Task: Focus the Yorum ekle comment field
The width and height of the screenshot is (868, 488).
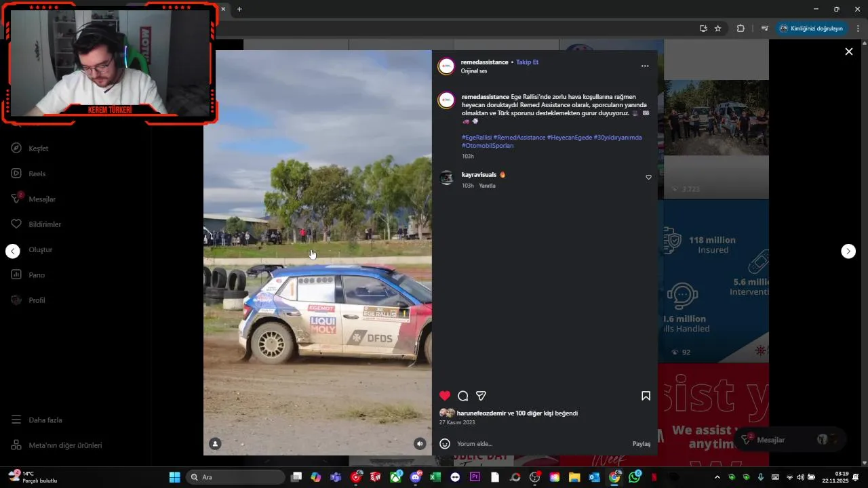Action: click(x=541, y=444)
